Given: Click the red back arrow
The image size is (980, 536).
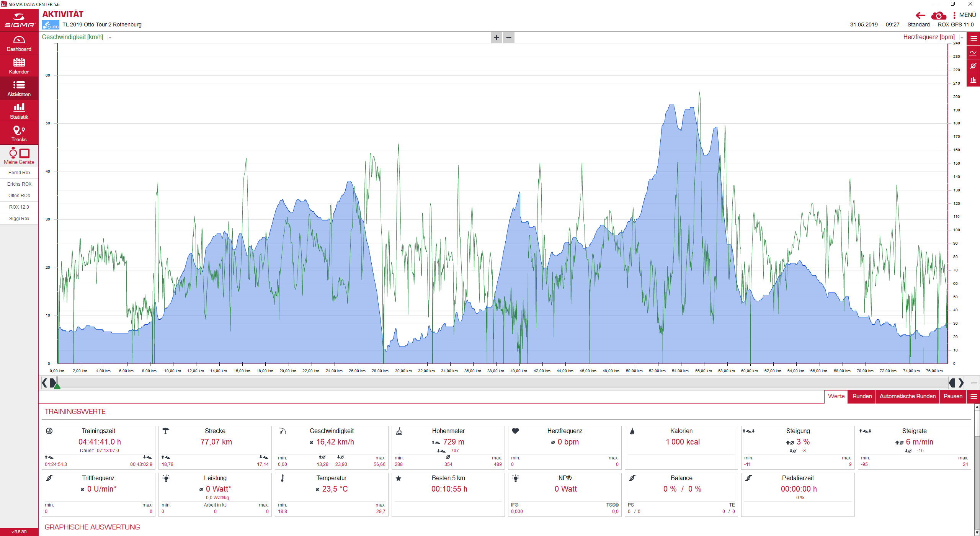Looking at the screenshot, I should click(x=920, y=16).
